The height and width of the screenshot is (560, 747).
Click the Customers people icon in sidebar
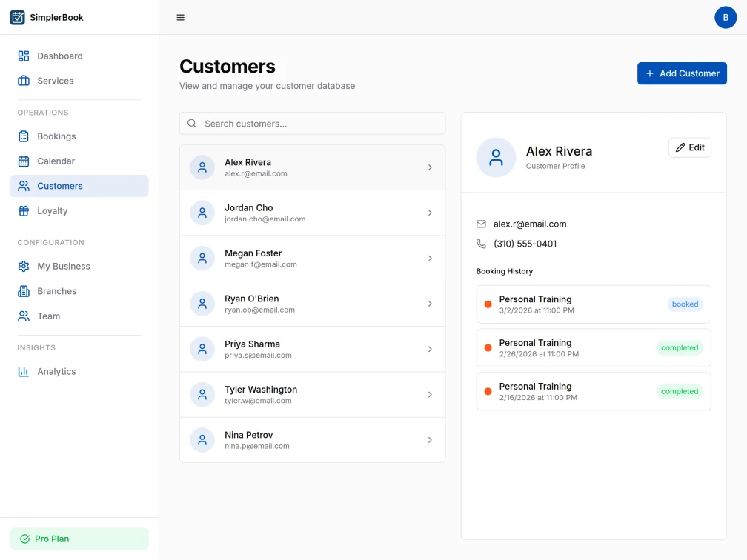pyautogui.click(x=24, y=186)
